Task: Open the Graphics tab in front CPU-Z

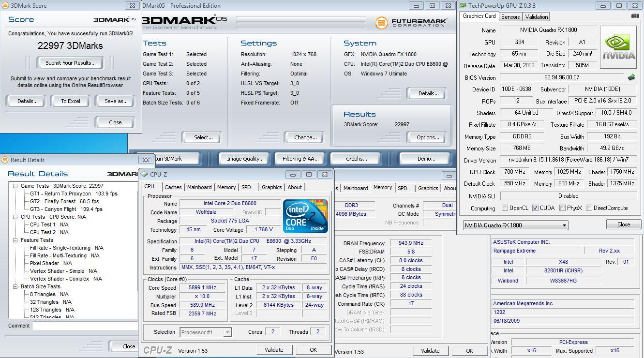Action: coord(271,187)
